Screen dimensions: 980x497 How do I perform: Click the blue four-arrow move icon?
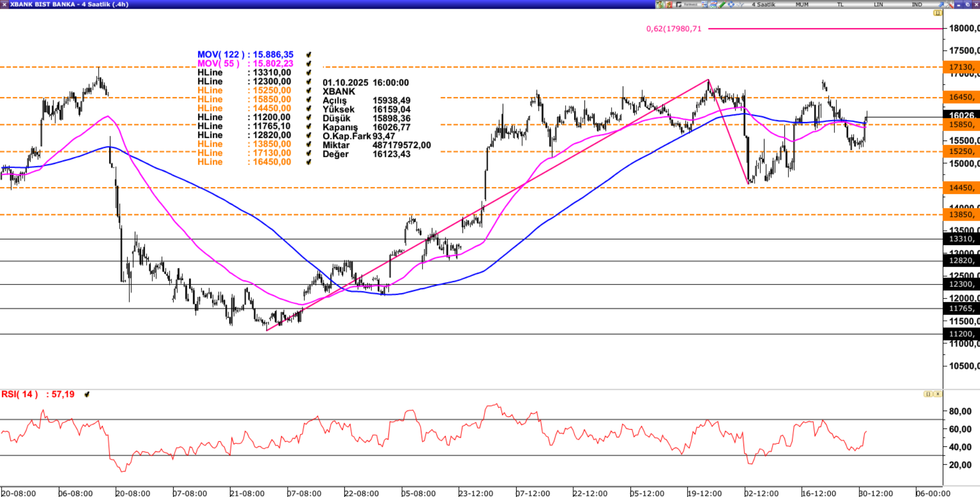click(x=731, y=4)
